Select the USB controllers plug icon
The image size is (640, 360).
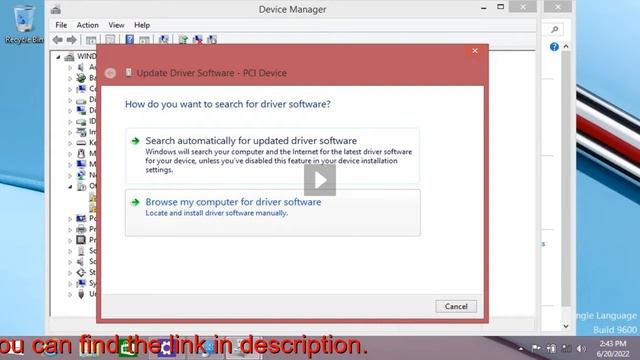pyautogui.click(x=81, y=294)
